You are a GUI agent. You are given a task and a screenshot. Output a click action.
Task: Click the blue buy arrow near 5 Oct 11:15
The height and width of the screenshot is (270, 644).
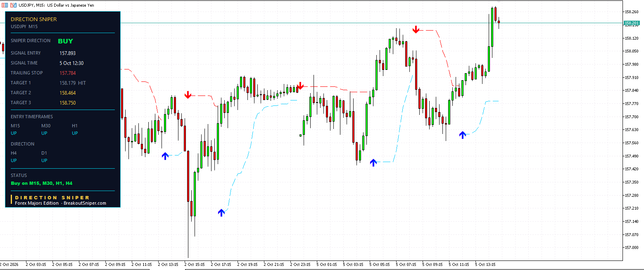pos(463,134)
